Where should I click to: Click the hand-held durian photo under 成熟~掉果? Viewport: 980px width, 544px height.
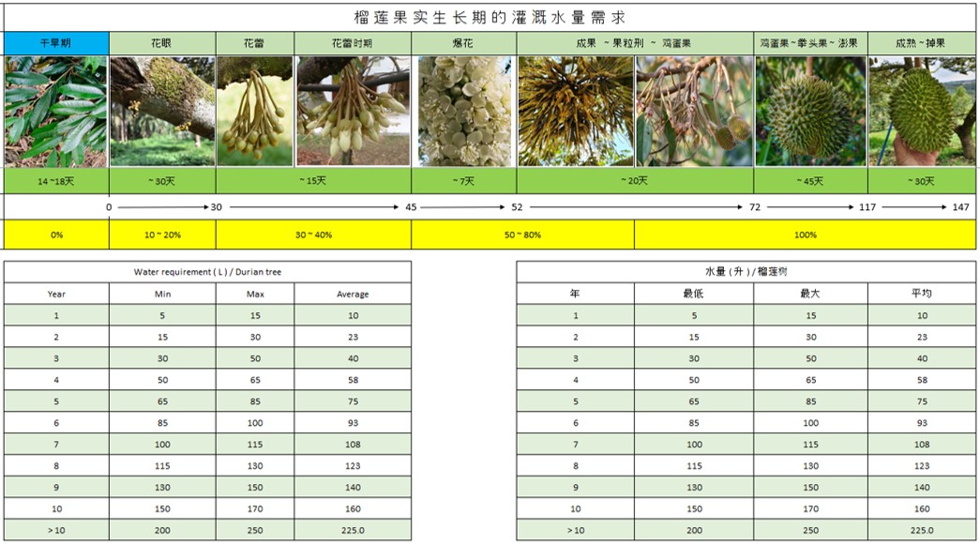click(922, 111)
